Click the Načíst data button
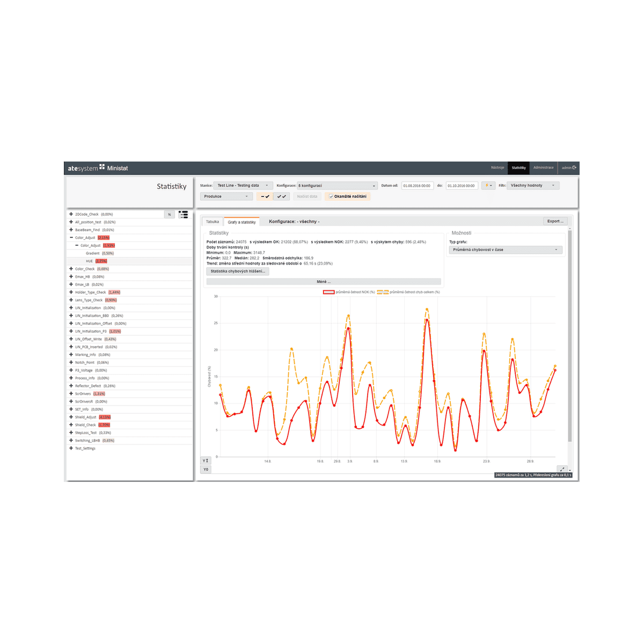644x644 pixels. tap(307, 196)
